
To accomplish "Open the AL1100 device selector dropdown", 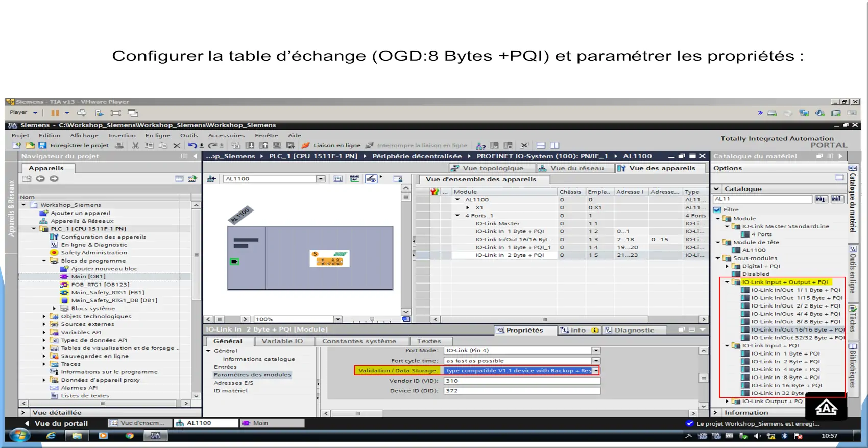I will click(x=321, y=179).
